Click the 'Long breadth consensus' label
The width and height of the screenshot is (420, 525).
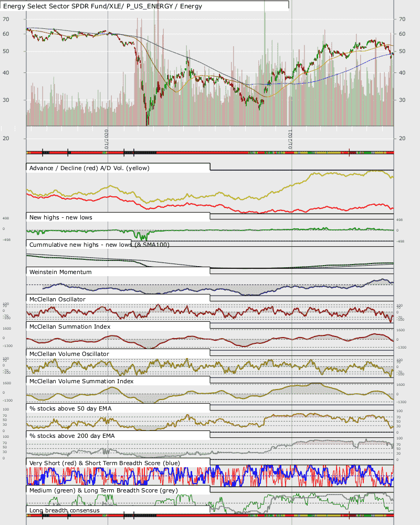click(64, 510)
